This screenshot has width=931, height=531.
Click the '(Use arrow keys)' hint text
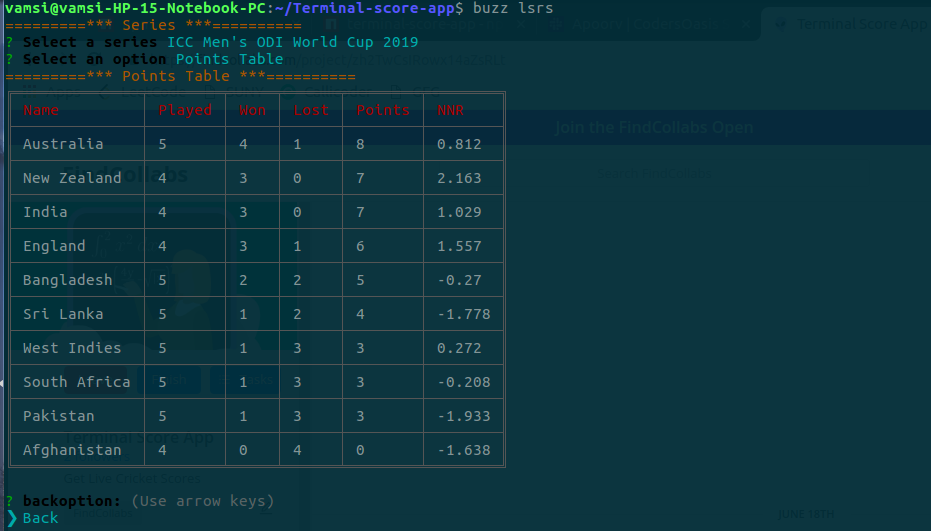click(202, 501)
